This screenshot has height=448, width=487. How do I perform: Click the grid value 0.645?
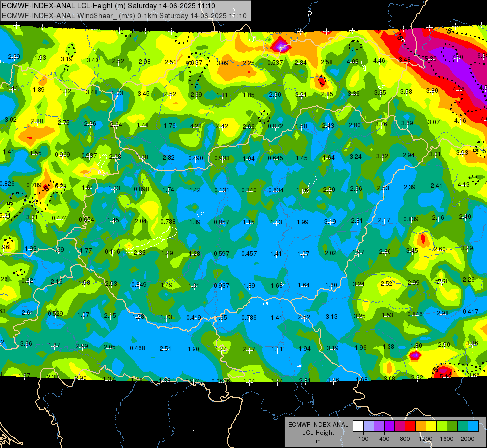click(x=276, y=158)
